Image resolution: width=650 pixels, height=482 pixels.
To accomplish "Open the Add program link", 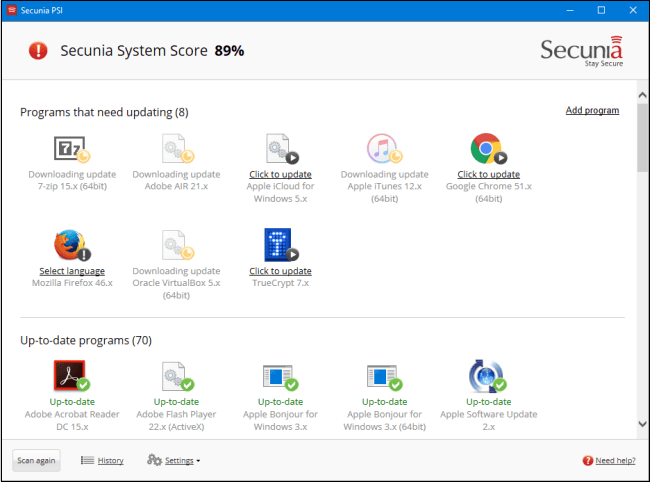I will [592, 110].
